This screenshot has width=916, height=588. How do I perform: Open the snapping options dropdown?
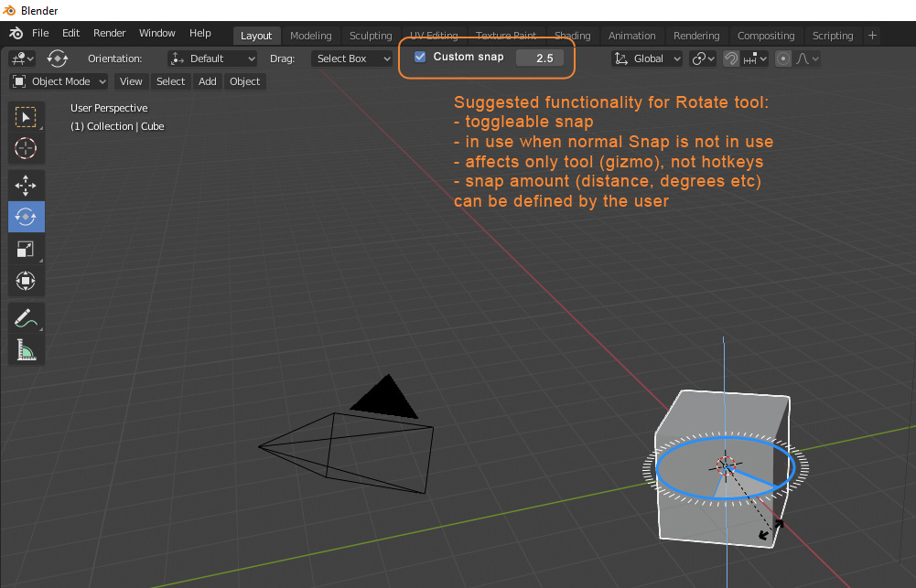[754, 59]
